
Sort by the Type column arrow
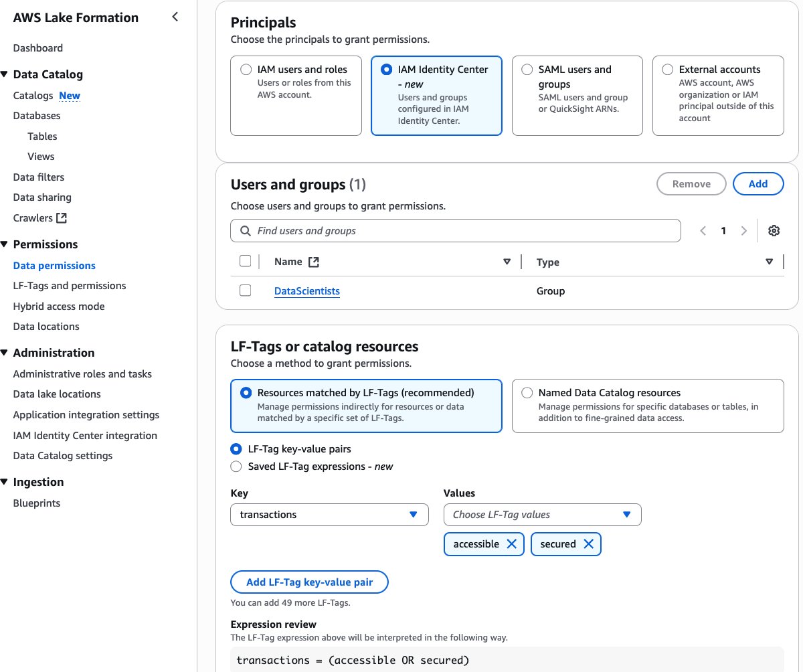(769, 262)
